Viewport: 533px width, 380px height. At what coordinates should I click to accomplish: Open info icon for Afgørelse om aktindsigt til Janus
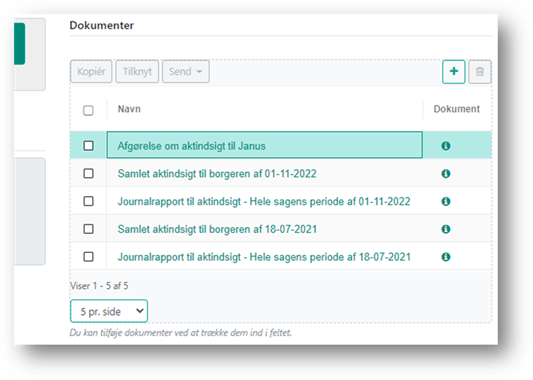click(x=446, y=146)
